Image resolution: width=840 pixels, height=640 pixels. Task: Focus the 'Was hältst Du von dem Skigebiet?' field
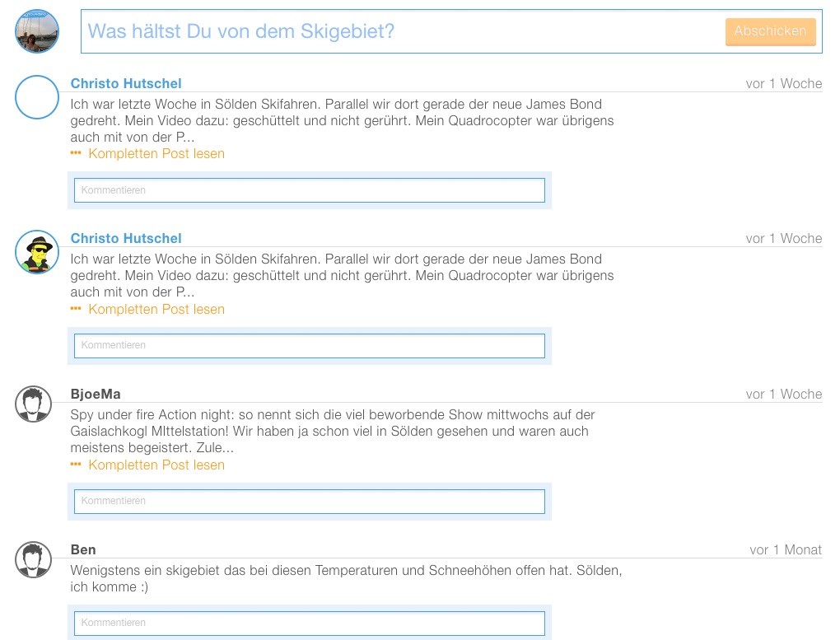pos(404,31)
